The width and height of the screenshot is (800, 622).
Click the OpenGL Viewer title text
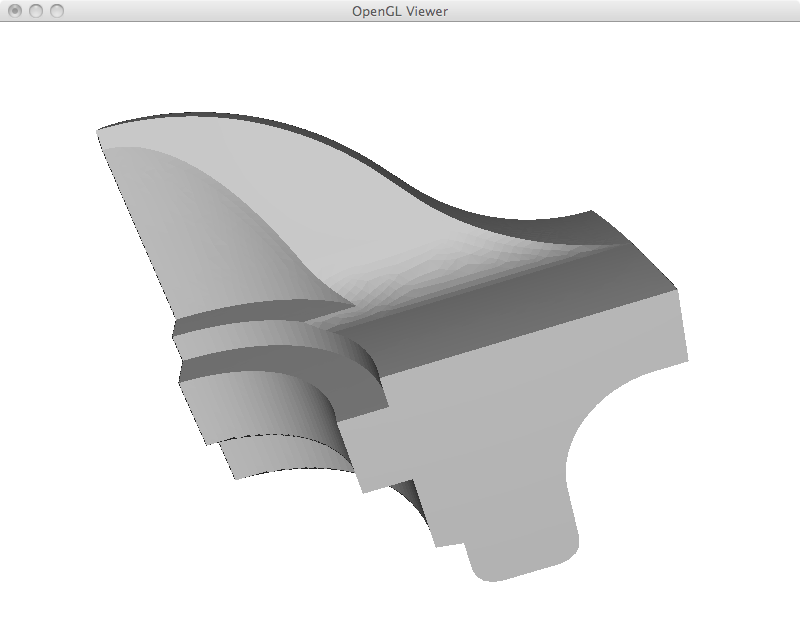(x=400, y=11)
